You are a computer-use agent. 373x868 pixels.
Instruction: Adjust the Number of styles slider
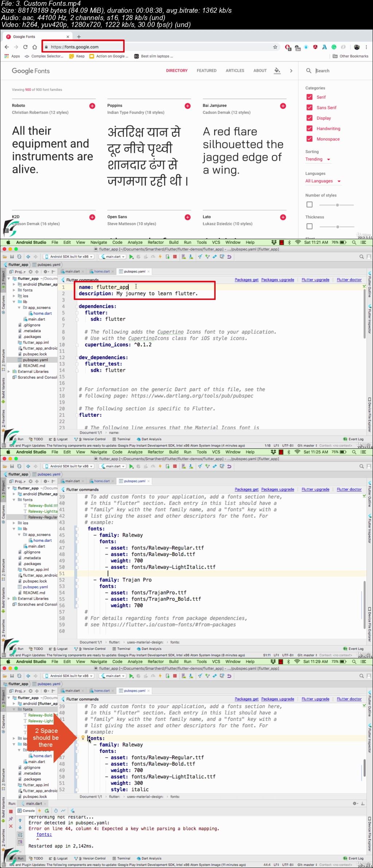[337, 205]
